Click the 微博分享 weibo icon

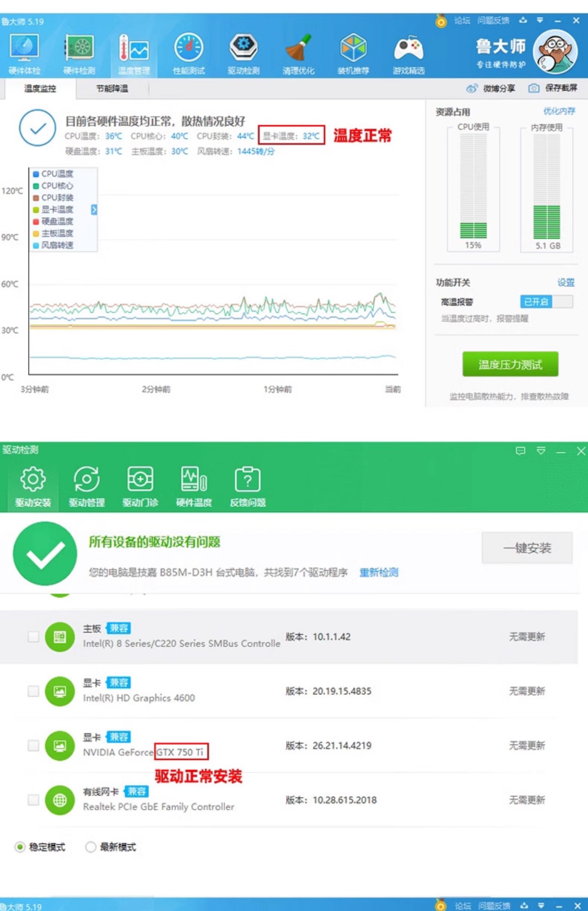[472, 89]
